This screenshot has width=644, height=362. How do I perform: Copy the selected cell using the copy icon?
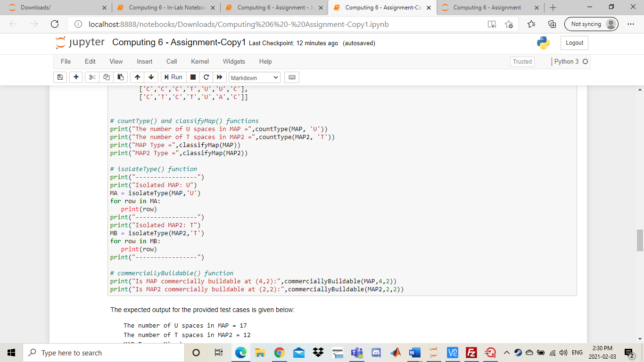tap(106, 77)
